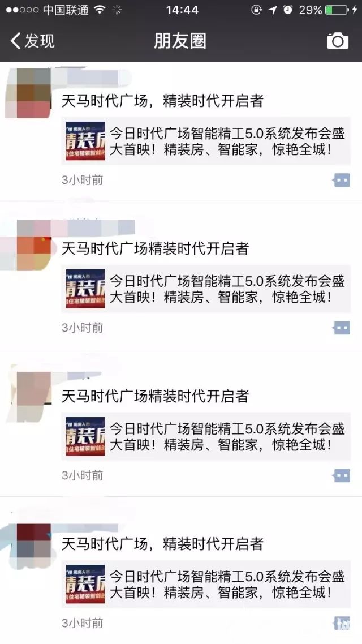Open the first post's shared article thumbnail
The image size is (362, 644).
tap(85, 141)
